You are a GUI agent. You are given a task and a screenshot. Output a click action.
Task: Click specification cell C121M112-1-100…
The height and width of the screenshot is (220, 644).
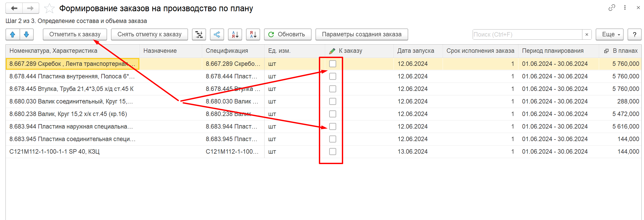tap(233, 152)
